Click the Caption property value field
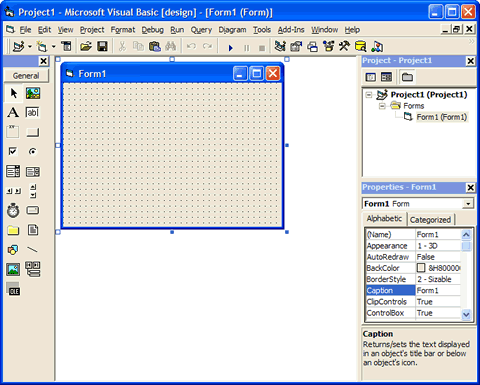480x385 pixels. 438,290
